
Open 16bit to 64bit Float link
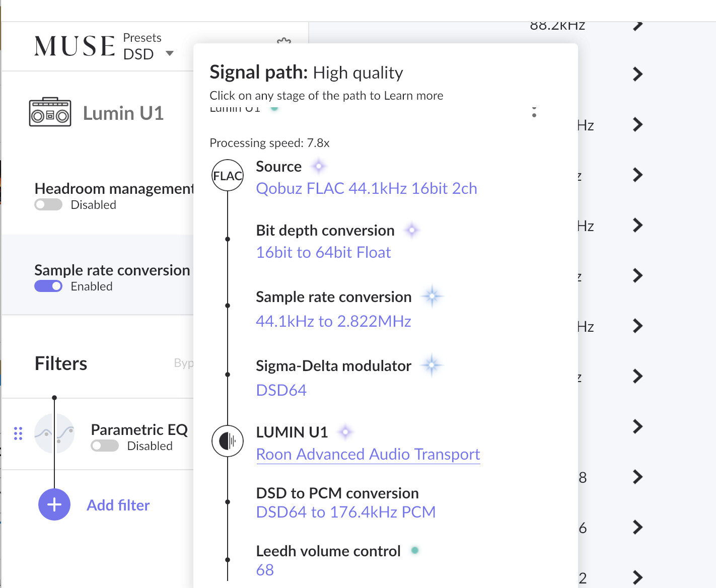point(323,252)
